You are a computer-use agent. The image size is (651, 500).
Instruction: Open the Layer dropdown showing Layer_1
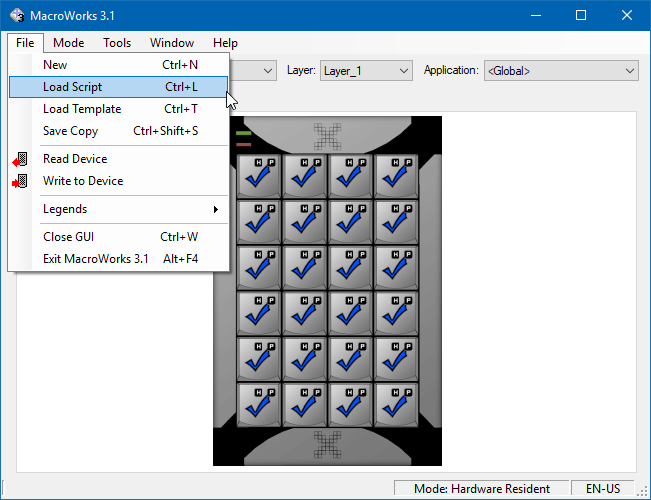pos(365,71)
